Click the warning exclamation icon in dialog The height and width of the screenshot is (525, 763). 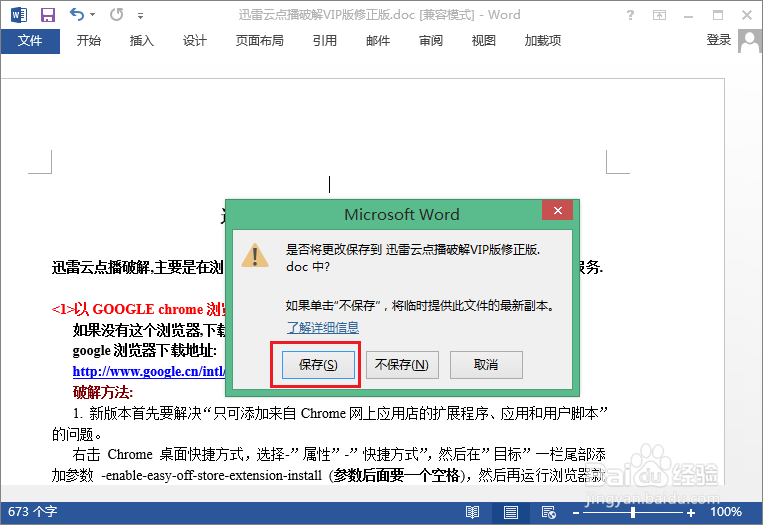click(255, 255)
